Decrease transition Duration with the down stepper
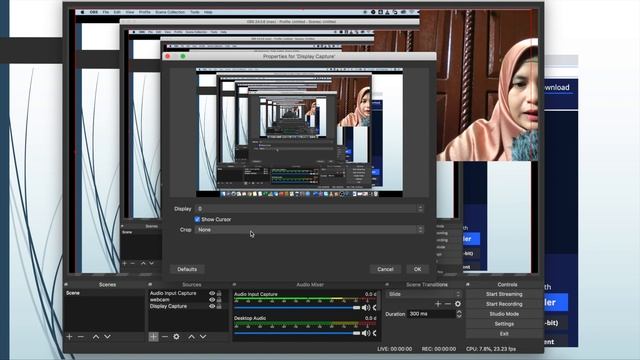The width and height of the screenshot is (640, 360). point(459,316)
